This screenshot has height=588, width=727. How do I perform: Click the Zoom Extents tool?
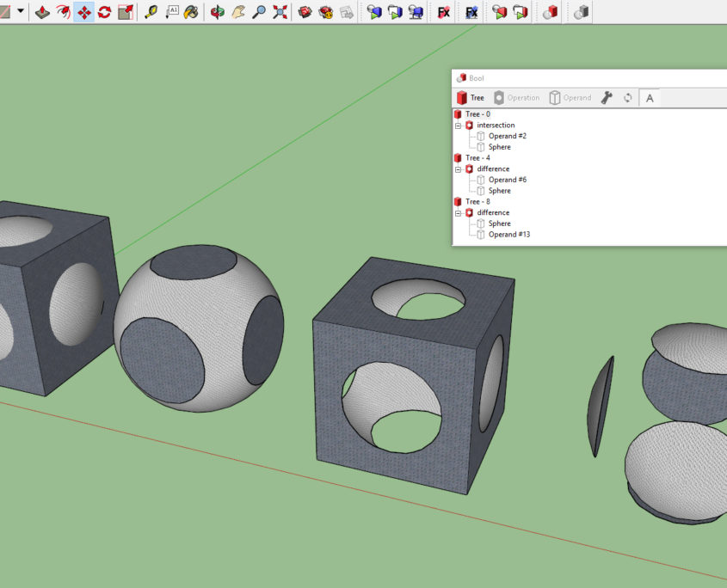coord(280,12)
